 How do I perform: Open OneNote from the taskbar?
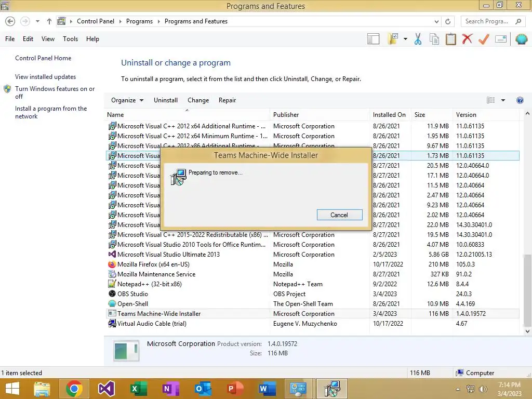[x=170, y=389]
